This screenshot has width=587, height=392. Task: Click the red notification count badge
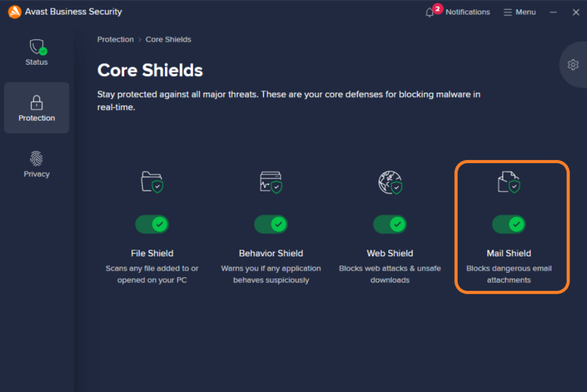pos(437,9)
